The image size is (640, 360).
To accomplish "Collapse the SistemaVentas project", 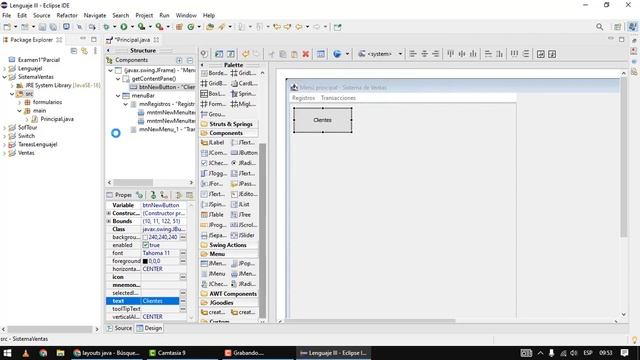I will tap(4, 77).
